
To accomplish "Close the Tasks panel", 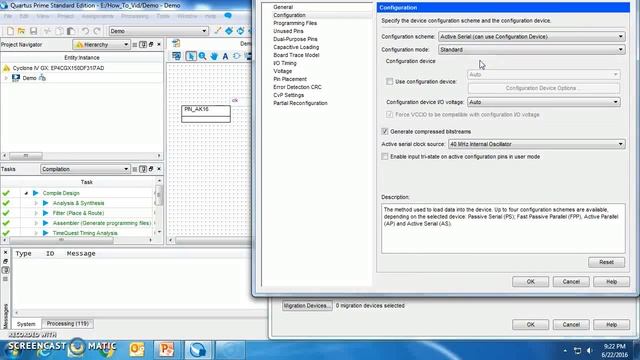I will click(159, 169).
